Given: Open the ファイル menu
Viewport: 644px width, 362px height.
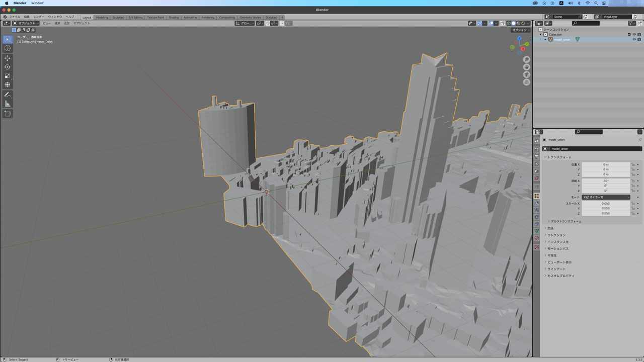Looking at the screenshot, I should (15, 17).
